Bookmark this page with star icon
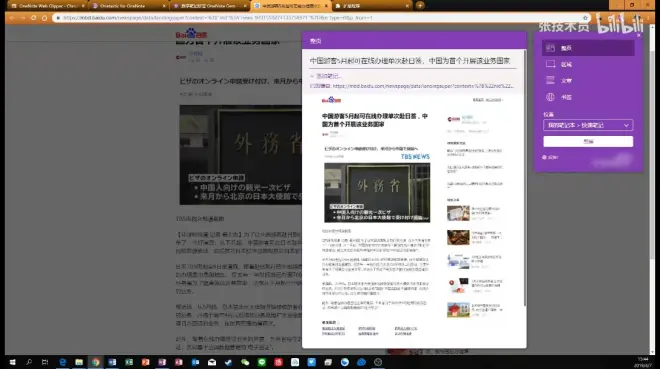The image size is (660, 369). (585, 18)
